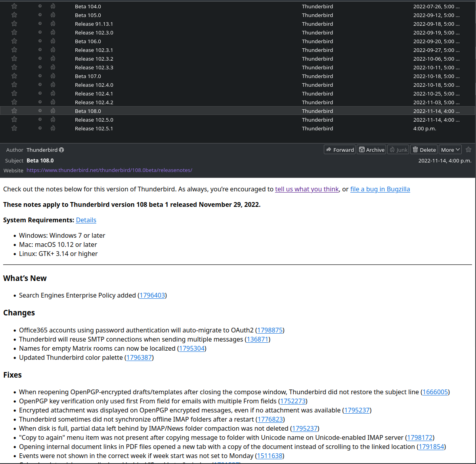Toggle star on Beta 107.0 row
The width and height of the screenshot is (476, 464).
click(14, 76)
